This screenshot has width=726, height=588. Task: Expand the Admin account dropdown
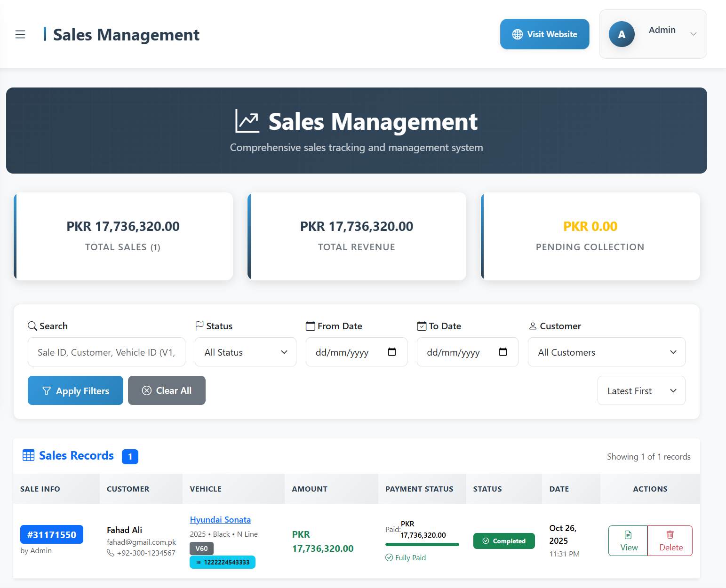click(x=693, y=34)
